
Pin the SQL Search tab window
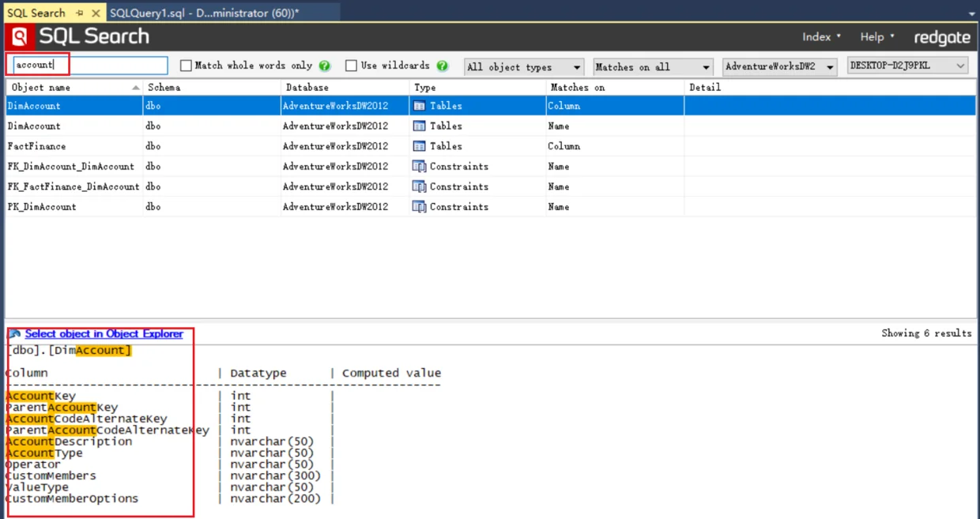click(80, 13)
